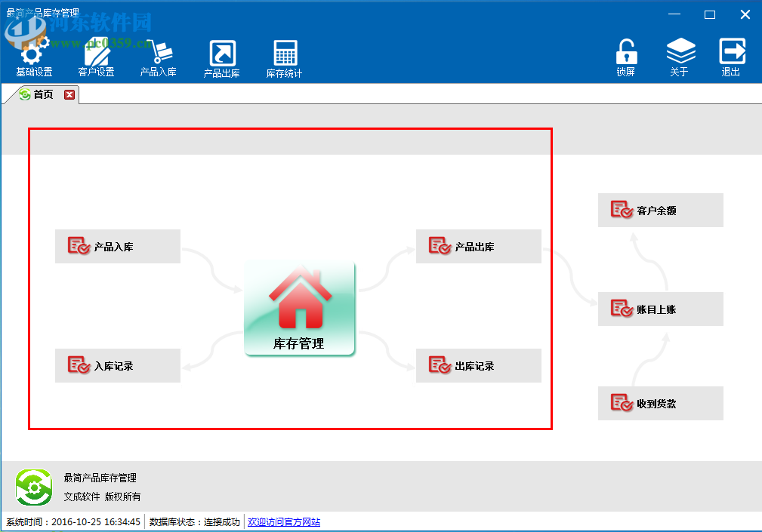Click the 产品出库 flow button
This screenshot has width=762, height=532.
(479, 247)
